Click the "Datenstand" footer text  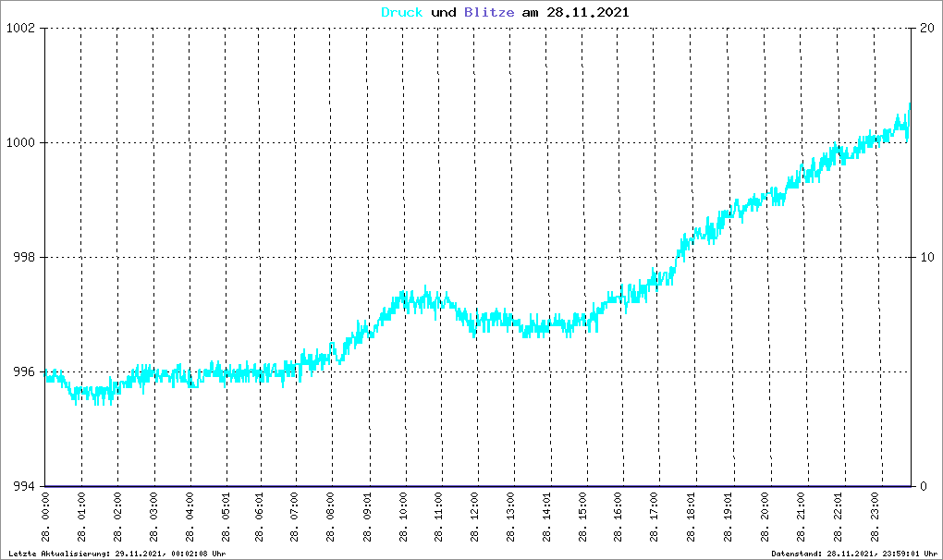point(854,554)
